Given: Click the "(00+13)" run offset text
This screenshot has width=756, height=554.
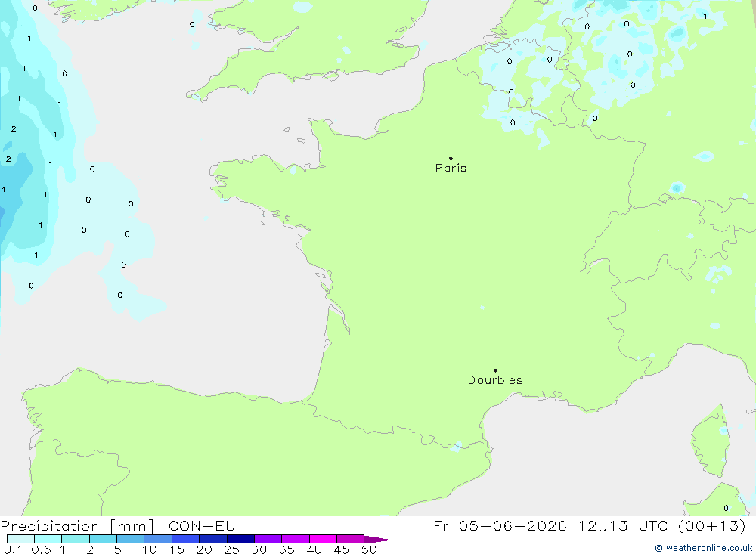Looking at the screenshot, I should [x=712, y=525].
